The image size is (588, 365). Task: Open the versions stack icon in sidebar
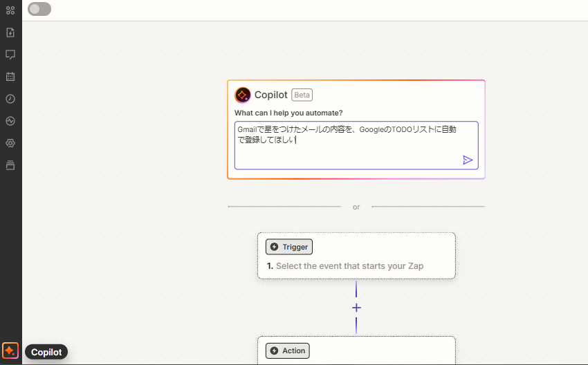(x=10, y=165)
